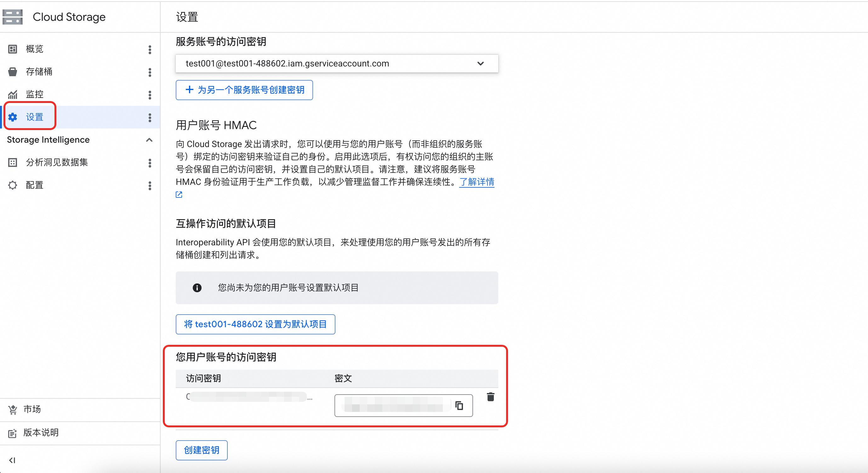Open the more options menu for 概览
868x473 pixels.
pyautogui.click(x=150, y=49)
